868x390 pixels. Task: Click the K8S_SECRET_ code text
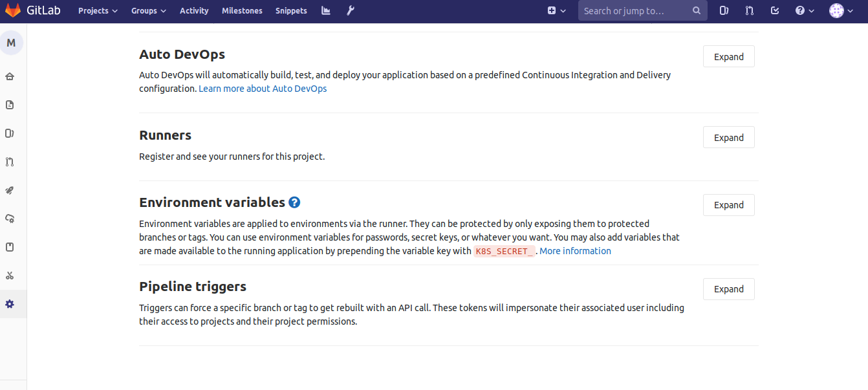tap(505, 252)
